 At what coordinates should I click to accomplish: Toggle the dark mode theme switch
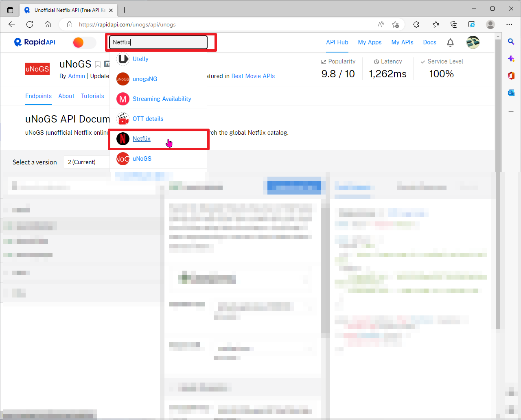(84, 42)
